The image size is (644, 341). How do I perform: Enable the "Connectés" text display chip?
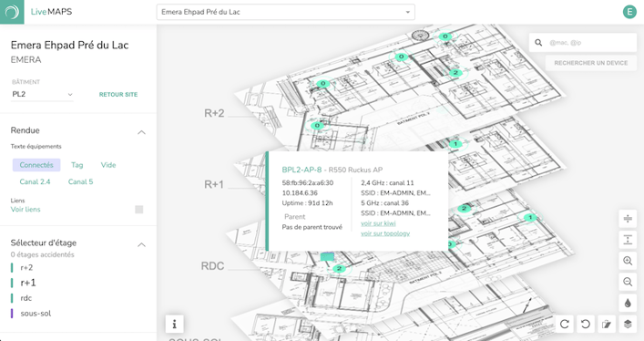pyautogui.click(x=36, y=165)
